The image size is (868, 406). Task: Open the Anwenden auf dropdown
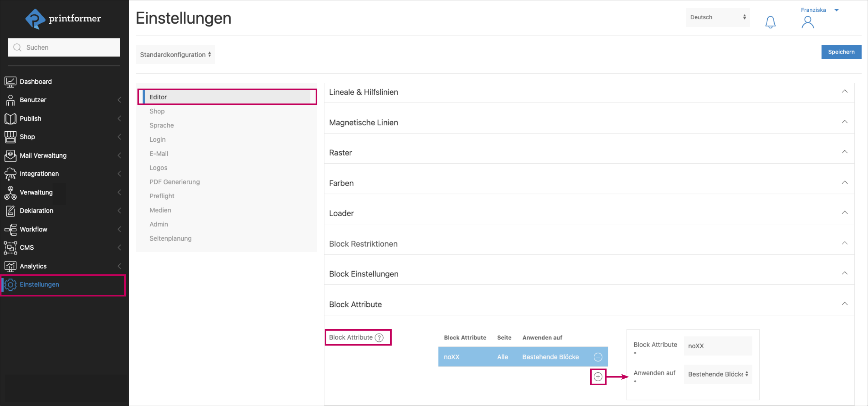tap(718, 374)
